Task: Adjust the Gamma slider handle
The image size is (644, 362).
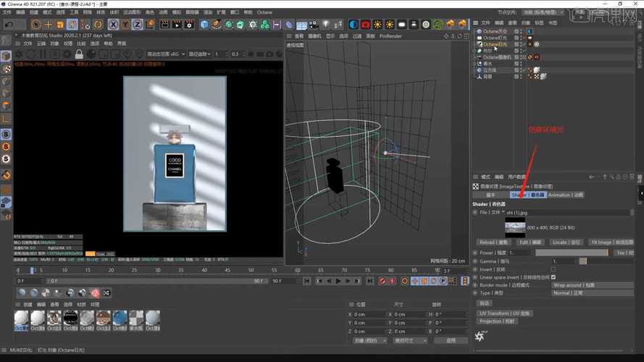Action: pyautogui.click(x=583, y=261)
